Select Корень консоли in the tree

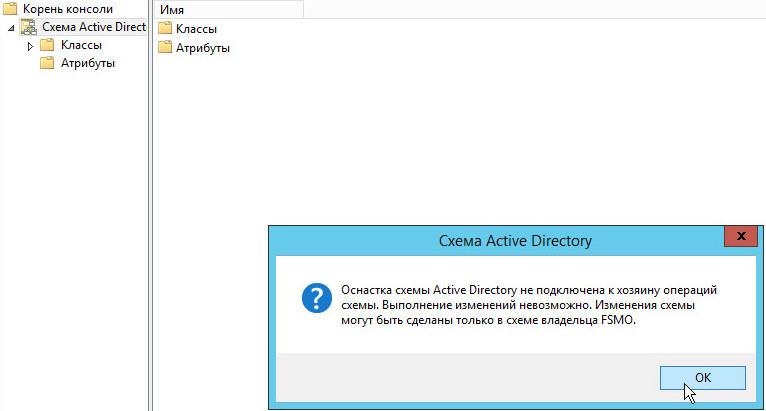pos(67,9)
